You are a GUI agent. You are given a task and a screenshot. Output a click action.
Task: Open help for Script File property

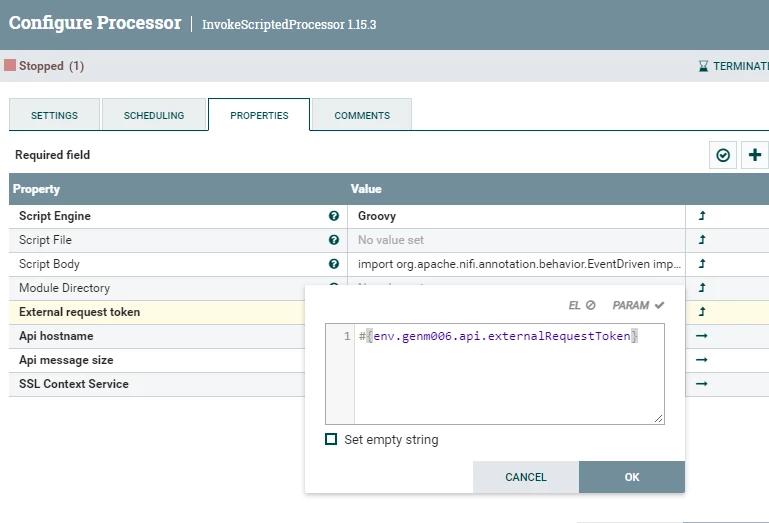pos(334,240)
